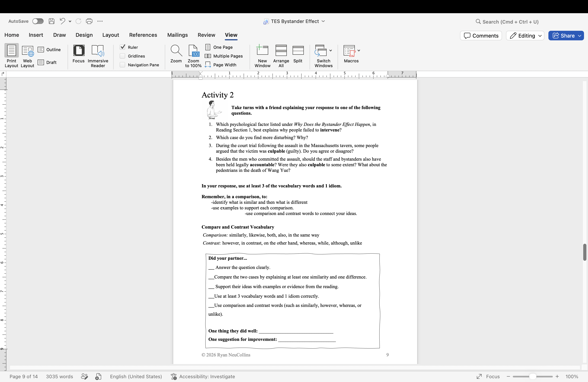Click the Print icon in quick access toolbar
Image resolution: width=588 pixels, height=382 pixels.
pos(89,21)
